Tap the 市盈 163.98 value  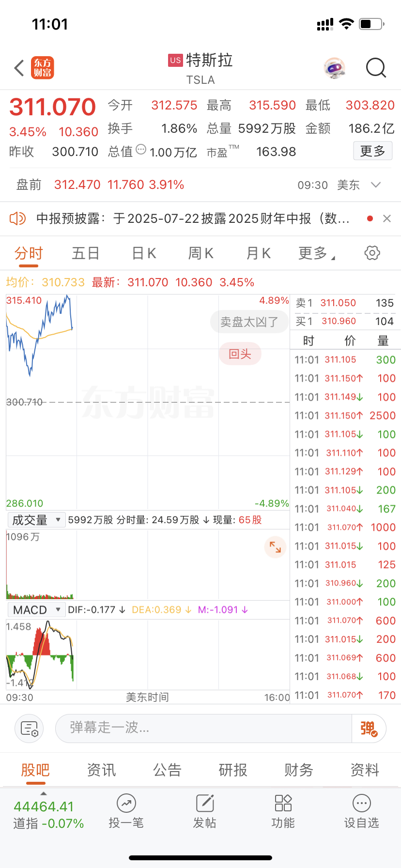(x=276, y=152)
